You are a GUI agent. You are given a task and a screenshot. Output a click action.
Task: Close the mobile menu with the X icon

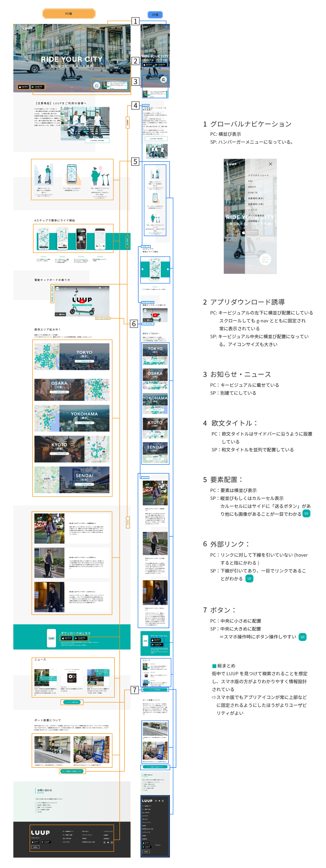[x=270, y=164]
